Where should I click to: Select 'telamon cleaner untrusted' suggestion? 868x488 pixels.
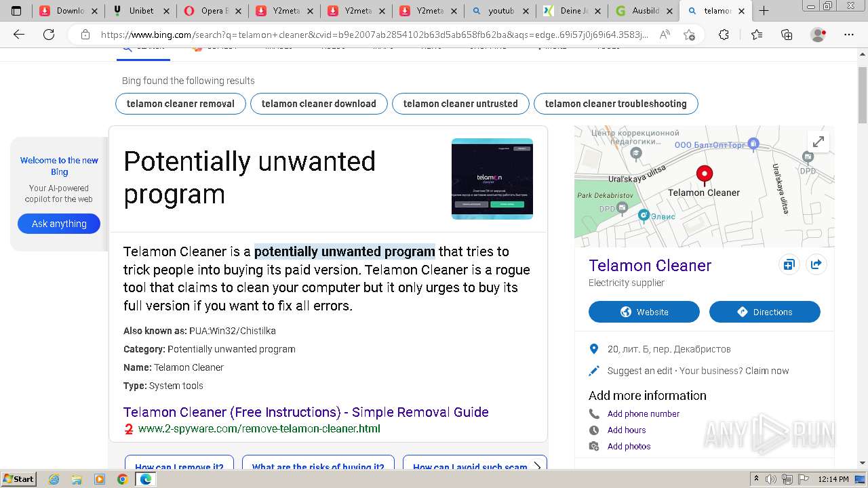460,104
